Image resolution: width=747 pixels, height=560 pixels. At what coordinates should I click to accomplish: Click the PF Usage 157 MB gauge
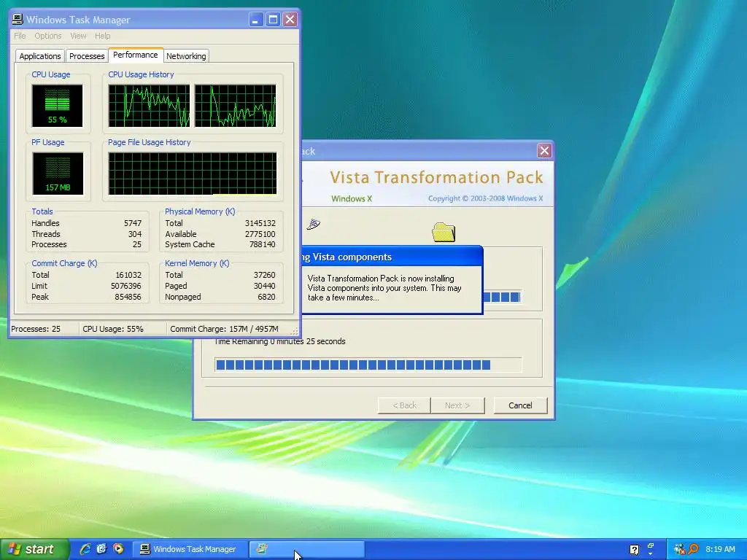(58, 174)
